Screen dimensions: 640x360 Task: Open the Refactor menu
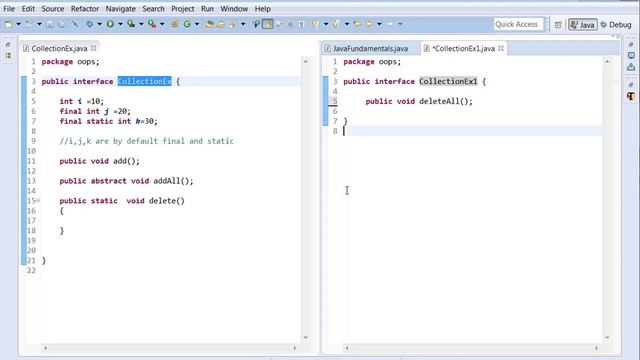[x=85, y=9]
